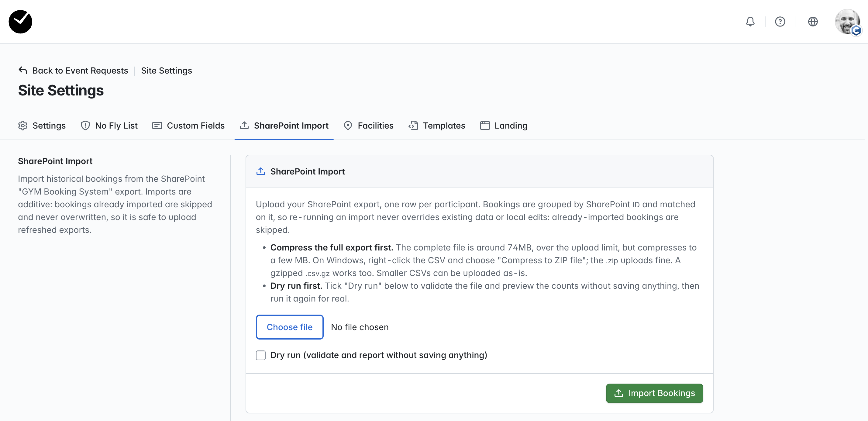Click the 'Dry run first.' bold text

(296, 285)
